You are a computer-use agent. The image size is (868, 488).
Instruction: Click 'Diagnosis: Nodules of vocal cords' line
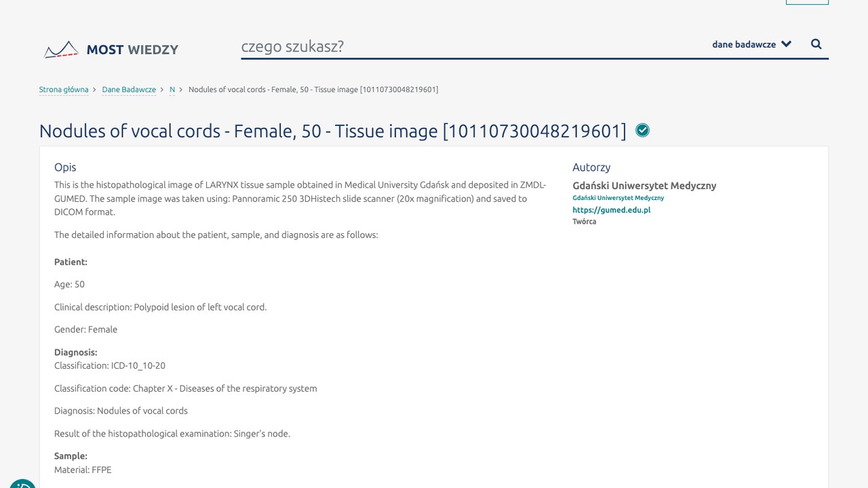121,411
